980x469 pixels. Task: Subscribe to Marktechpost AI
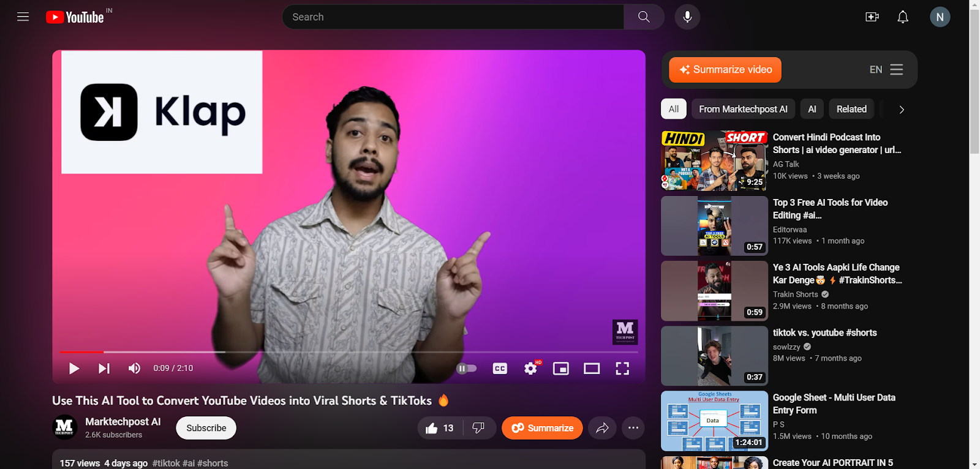(x=206, y=428)
